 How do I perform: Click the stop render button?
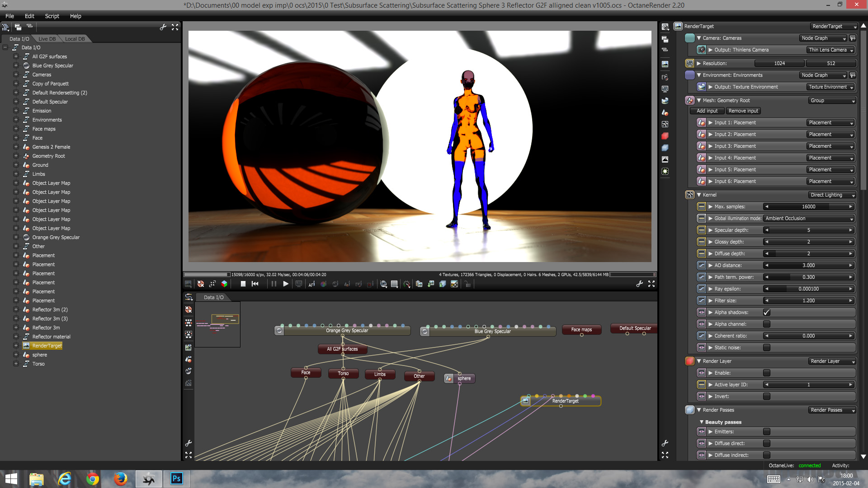pos(243,284)
